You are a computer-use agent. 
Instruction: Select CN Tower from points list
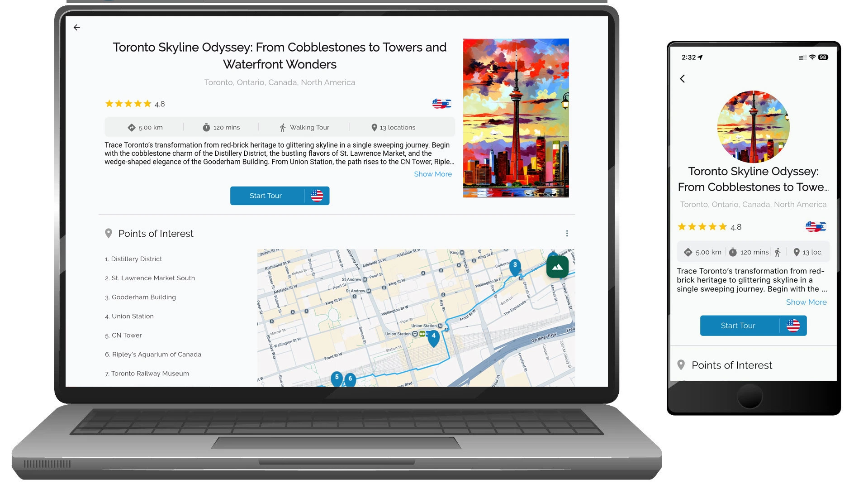click(x=127, y=336)
